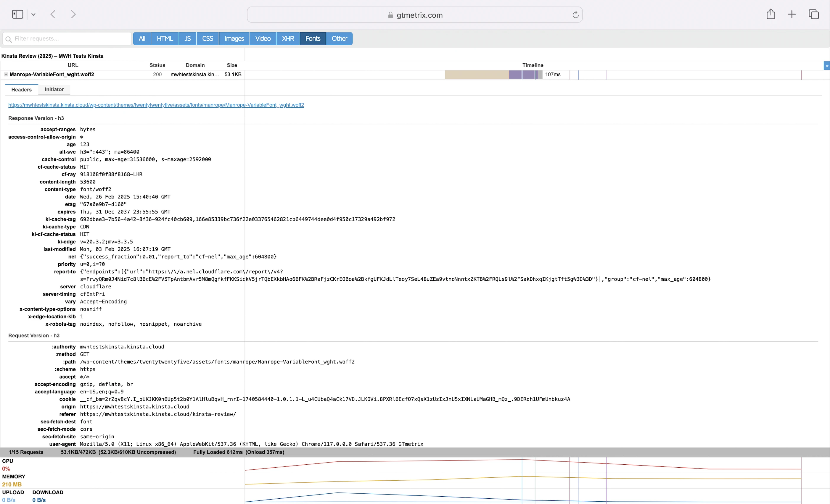Viewport: 830px width, 504px height.
Task: Switch to the XHR filter
Action: [x=288, y=39]
